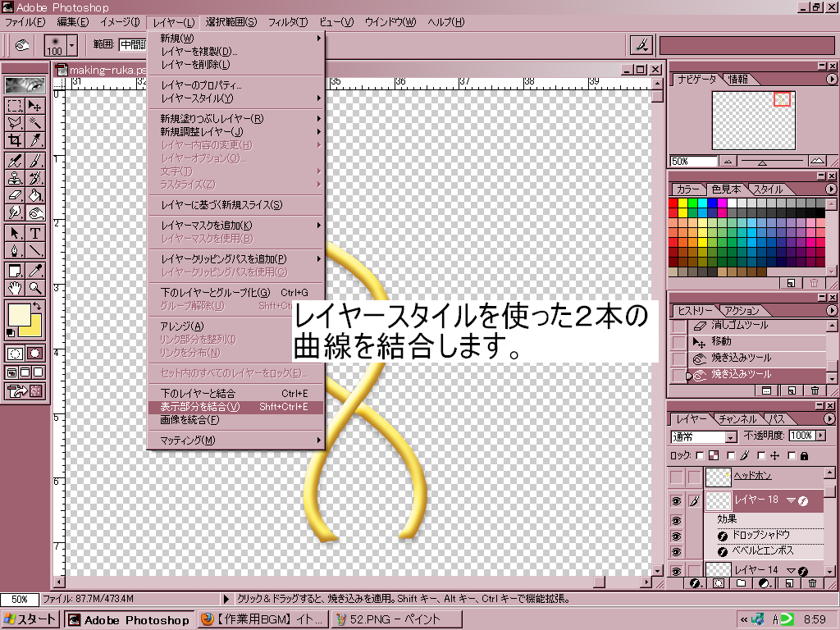The height and width of the screenshot is (630, 840).
Task: Select the Hand tool
Action: coord(15,287)
